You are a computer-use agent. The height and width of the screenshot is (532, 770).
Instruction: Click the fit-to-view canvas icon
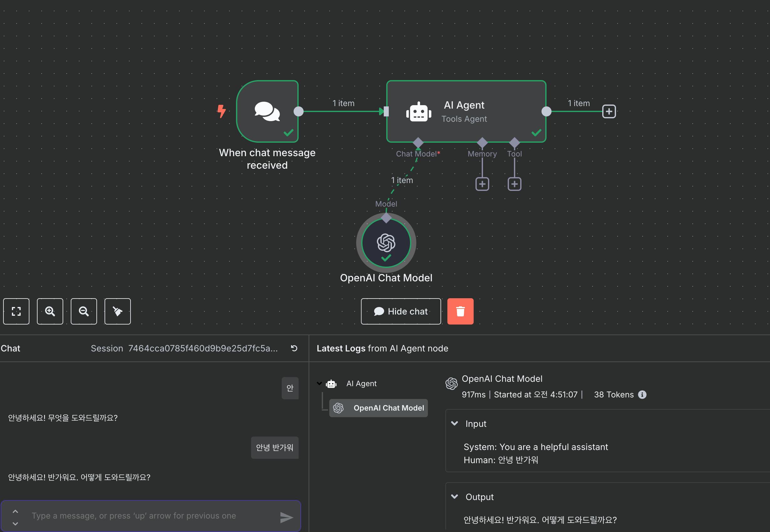(x=16, y=311)
